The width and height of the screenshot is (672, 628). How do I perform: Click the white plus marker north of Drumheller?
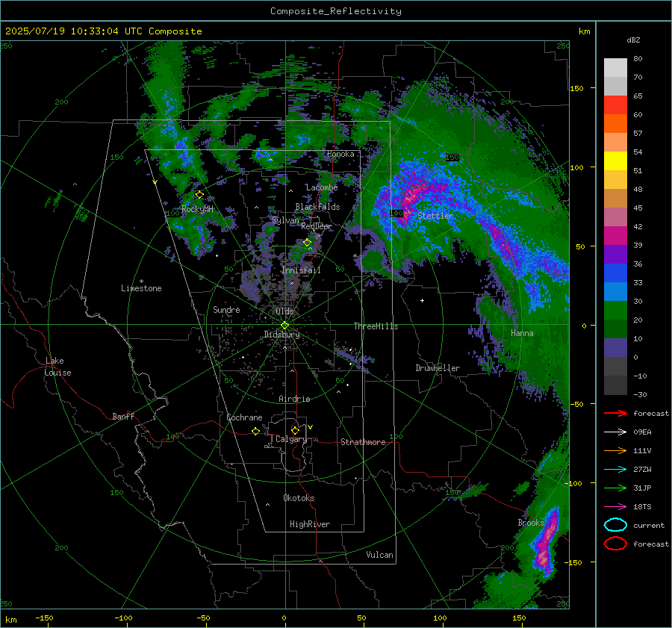coord(422,300)
